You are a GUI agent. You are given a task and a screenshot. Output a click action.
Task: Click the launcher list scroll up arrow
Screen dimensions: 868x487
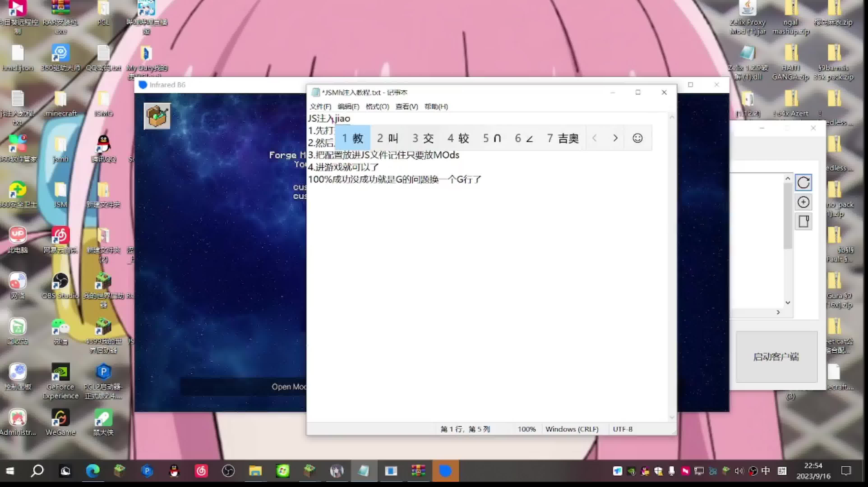pos(787,179)
